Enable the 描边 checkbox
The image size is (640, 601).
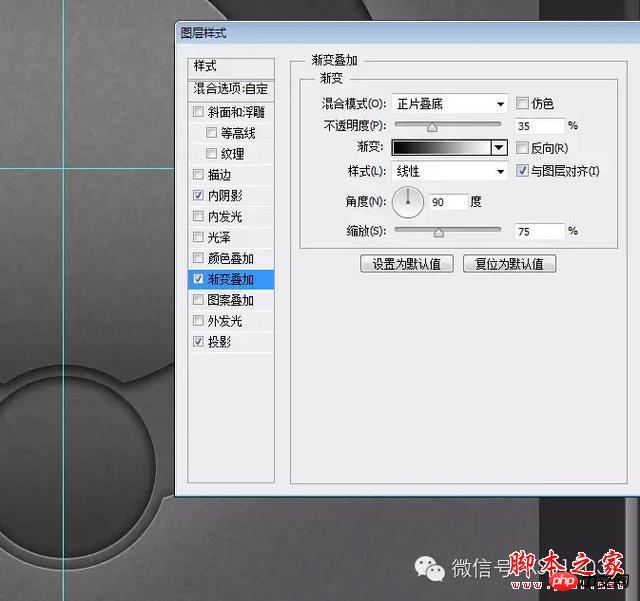(198, 174)
